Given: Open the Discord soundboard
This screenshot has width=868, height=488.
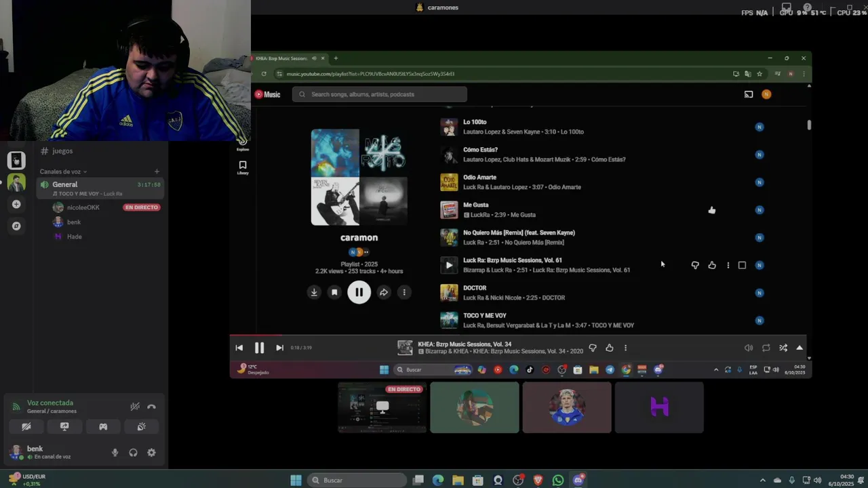Looking at the screenshot, I should (x=141, y=427).
